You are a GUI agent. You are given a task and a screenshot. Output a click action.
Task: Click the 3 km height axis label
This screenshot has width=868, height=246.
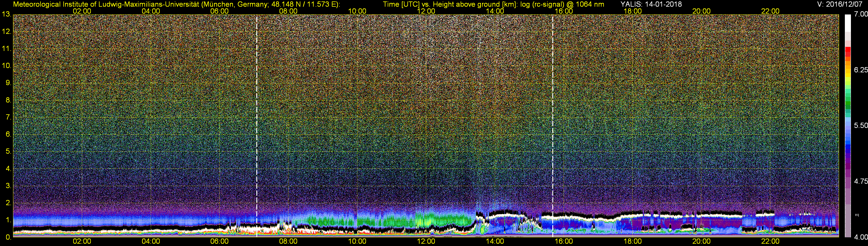point(8,186)
